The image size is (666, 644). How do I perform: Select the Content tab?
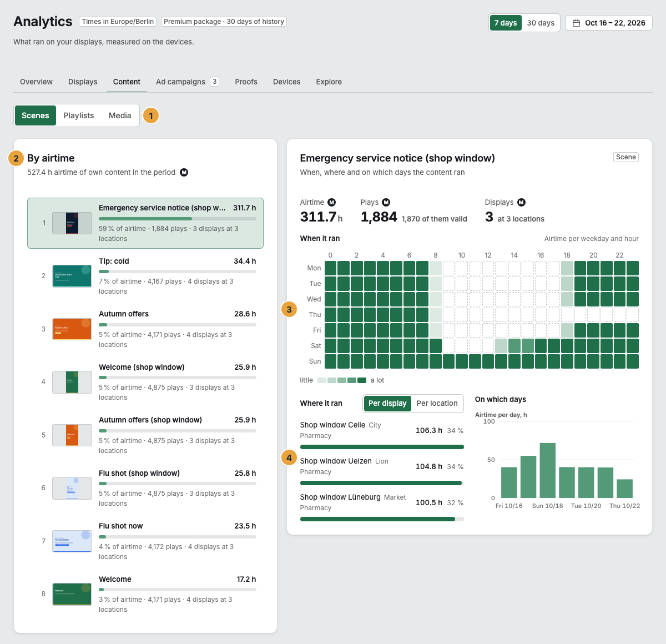pyautogui.click(x=127, y=82)
